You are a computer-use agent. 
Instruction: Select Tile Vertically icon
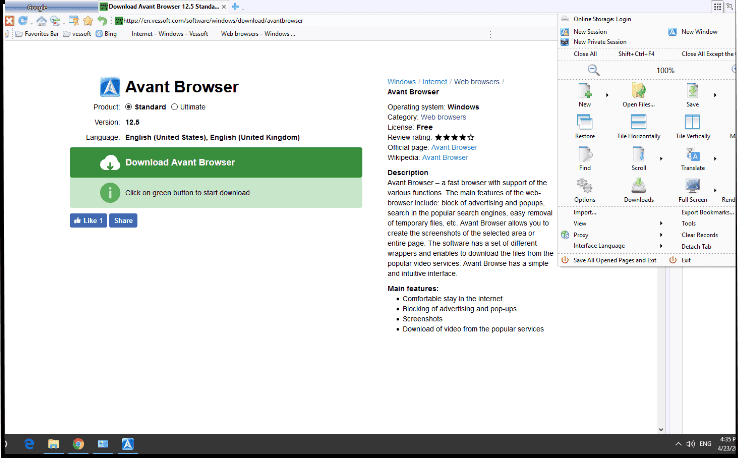pyautogui.click(x=692, y=123)
